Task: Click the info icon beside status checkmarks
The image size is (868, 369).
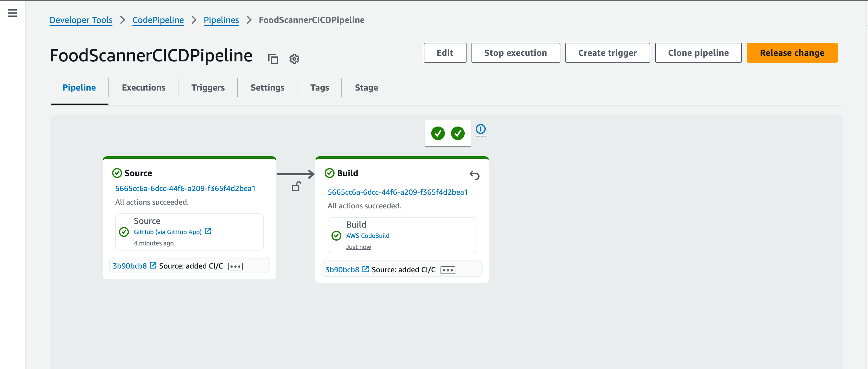Action: point(480,129)
